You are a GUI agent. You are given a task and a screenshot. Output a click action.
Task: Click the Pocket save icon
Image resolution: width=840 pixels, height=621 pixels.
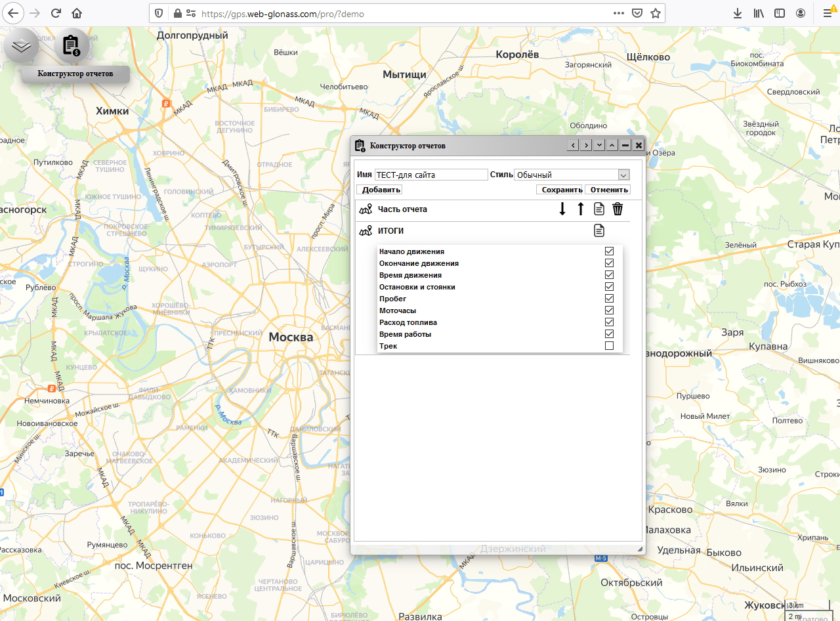[x=637, y=13]
